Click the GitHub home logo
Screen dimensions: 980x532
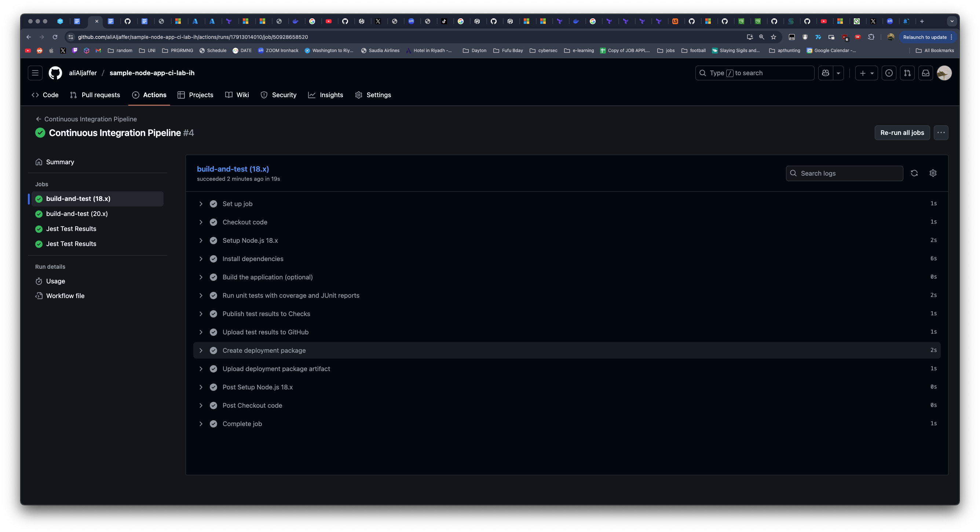pos(55,73)
